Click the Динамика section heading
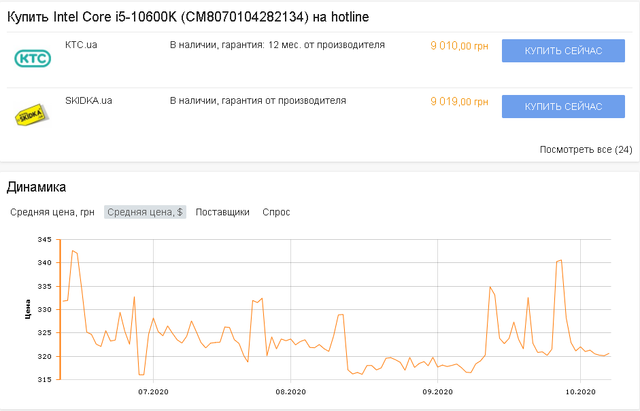 point(36,187)
